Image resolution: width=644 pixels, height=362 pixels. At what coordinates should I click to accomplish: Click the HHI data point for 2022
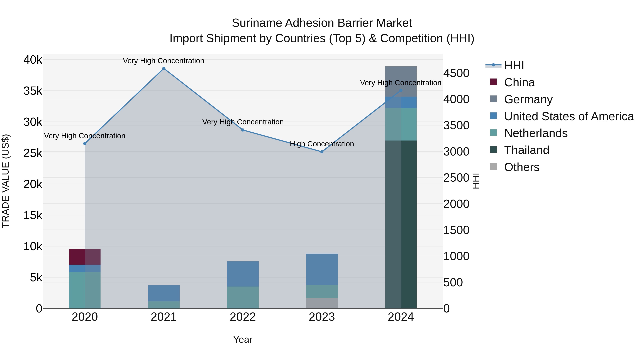click(243, 130)
